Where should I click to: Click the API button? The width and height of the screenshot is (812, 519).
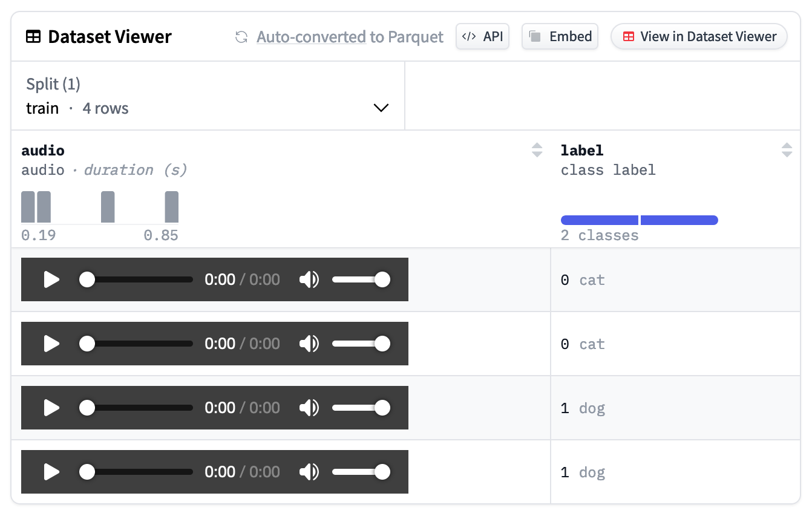(x=482, y=36)
